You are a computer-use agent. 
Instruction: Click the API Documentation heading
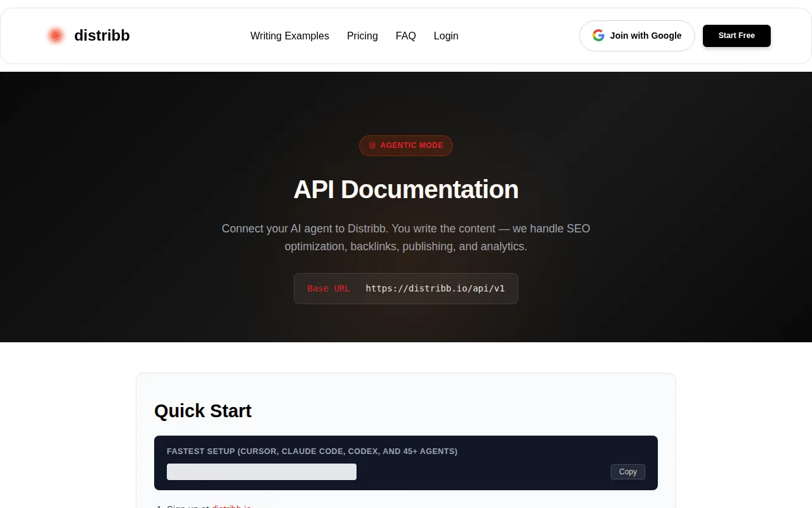(x=406, y=189)
